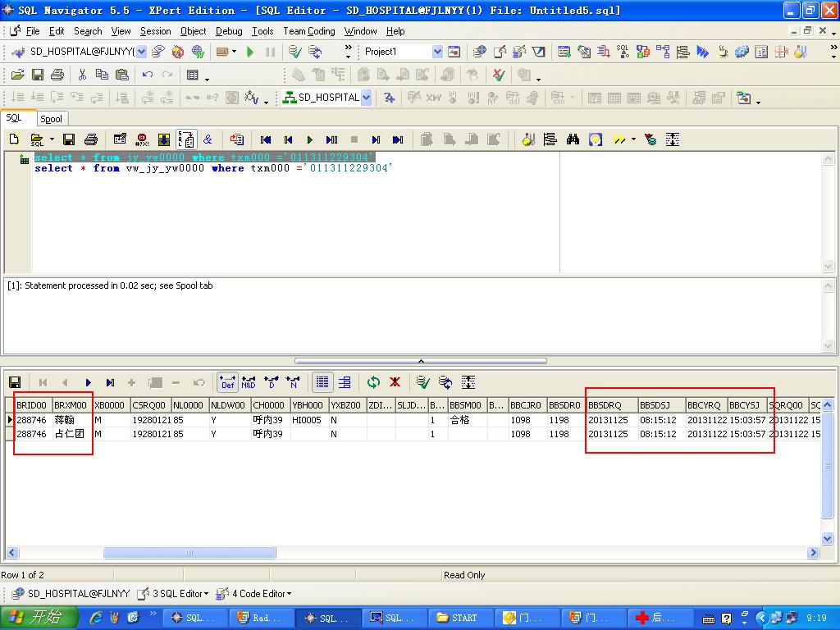
Task: Toggle grid view for the result set
Action: point(322,382)
